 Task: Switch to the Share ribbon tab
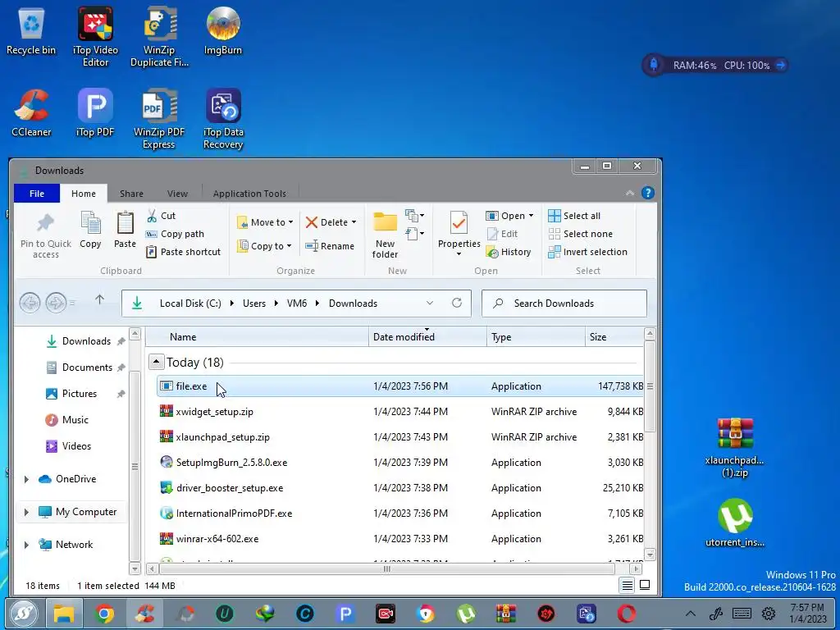pyautogui.click(x=131, y=194)
